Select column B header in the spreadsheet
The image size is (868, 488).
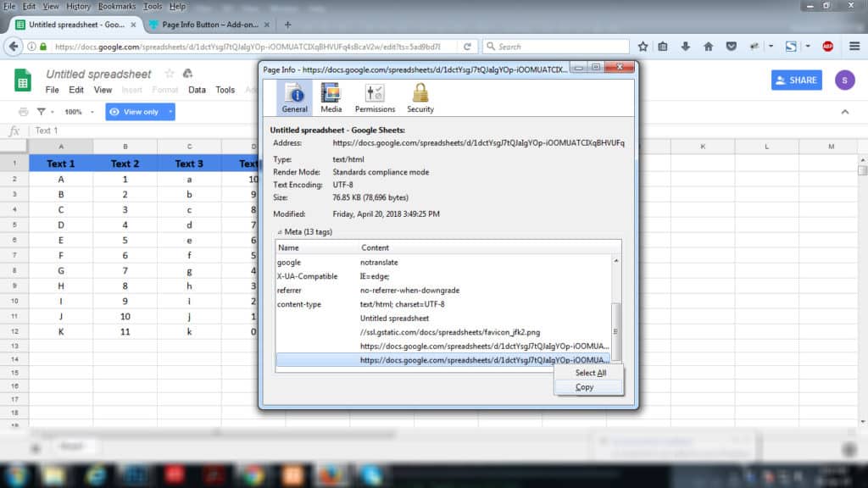click(125, 147)
